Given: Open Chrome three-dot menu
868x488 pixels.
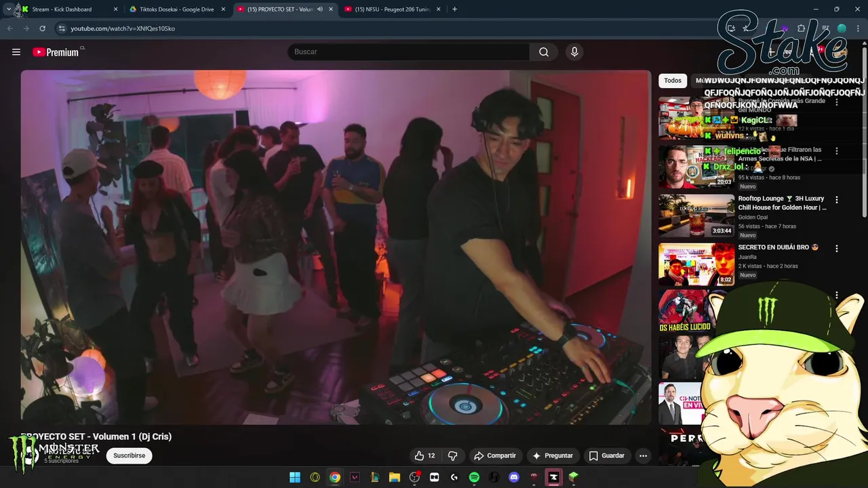Looking at the screenshot, I should pos(858,28).
